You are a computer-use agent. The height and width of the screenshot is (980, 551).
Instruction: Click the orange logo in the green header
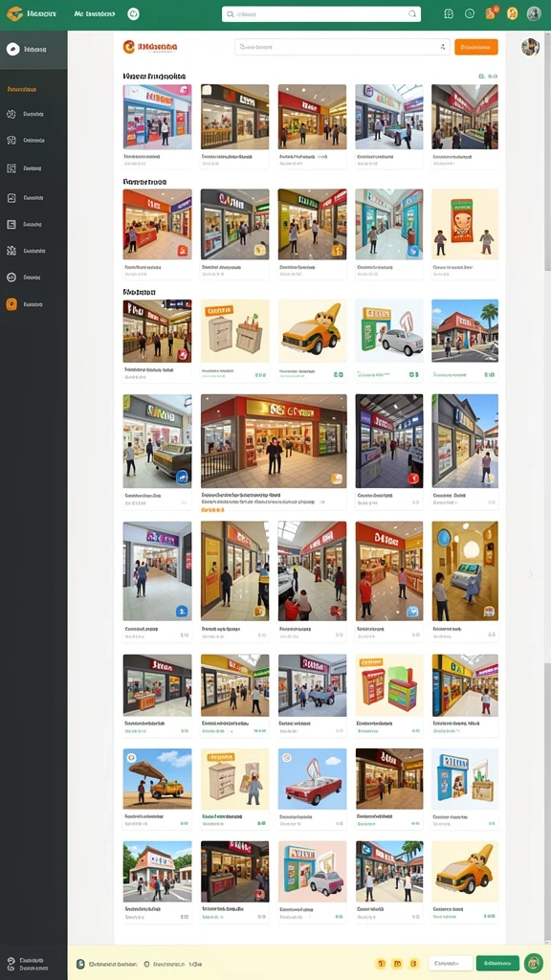click(14, 13)
